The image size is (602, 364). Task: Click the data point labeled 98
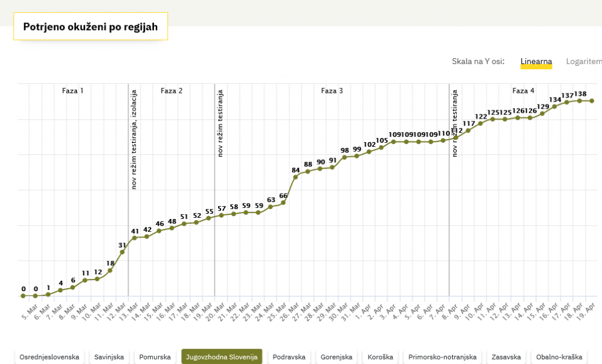tap(345, 157)
